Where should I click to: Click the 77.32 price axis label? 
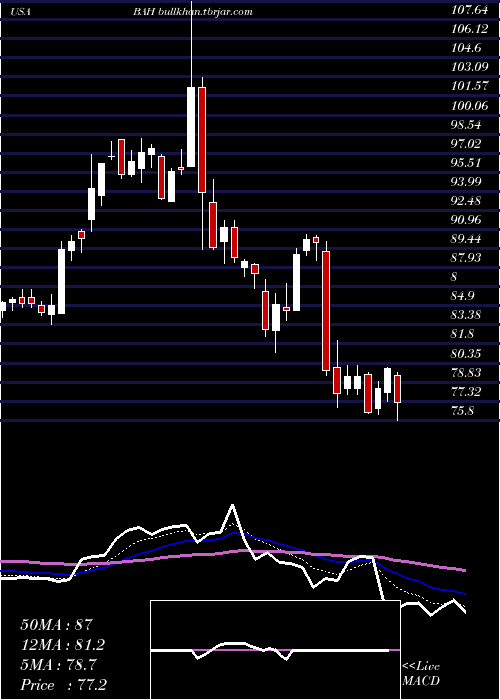[467, 392]
